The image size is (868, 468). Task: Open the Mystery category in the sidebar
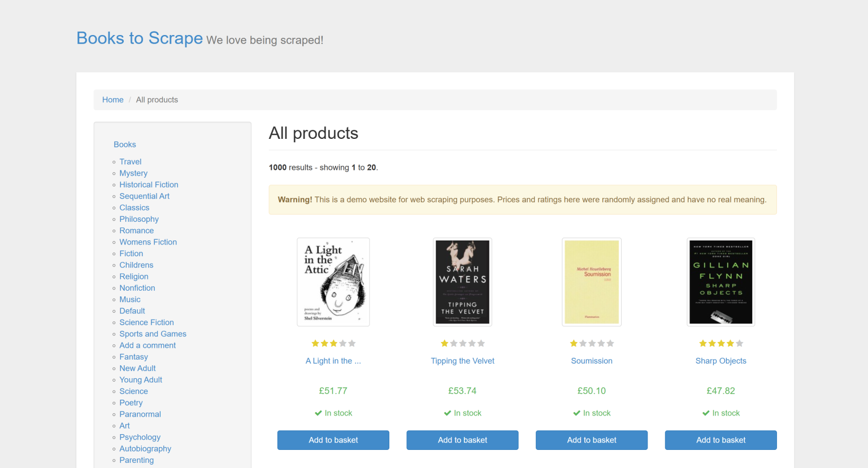coord(133,173)
